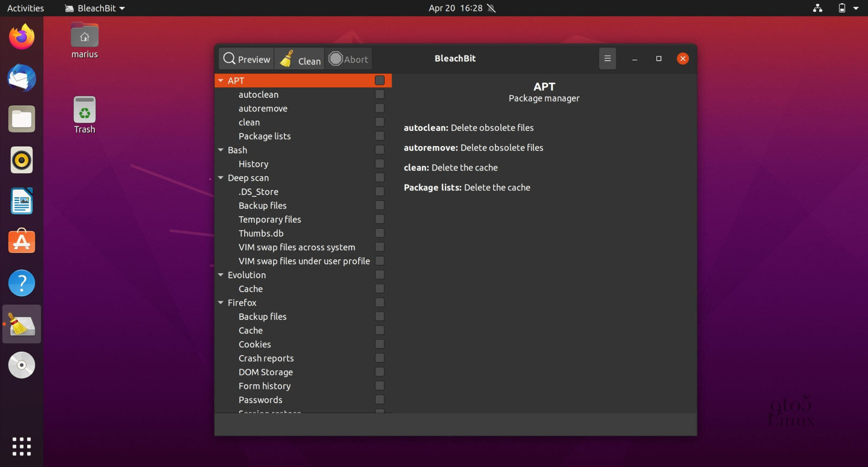The height and width of the screenshot is (467, 868).
Task: Open Thunderbird mail from the dock
Action: pyautogui.click(x=22, y=78)
